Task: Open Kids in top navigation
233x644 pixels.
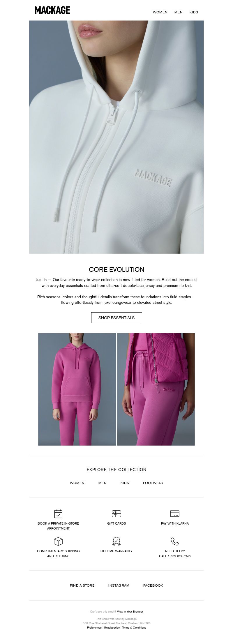Action: point(194,12)
